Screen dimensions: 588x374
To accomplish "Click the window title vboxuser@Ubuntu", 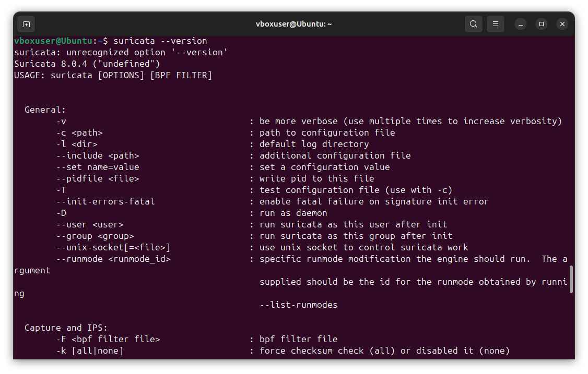I will pos(294,24).
